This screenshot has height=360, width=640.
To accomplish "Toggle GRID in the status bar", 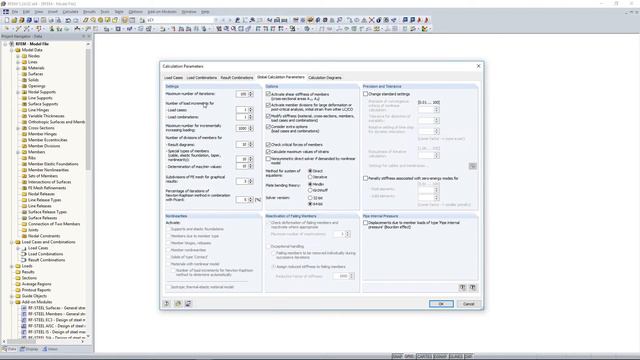I will point(409,356).
